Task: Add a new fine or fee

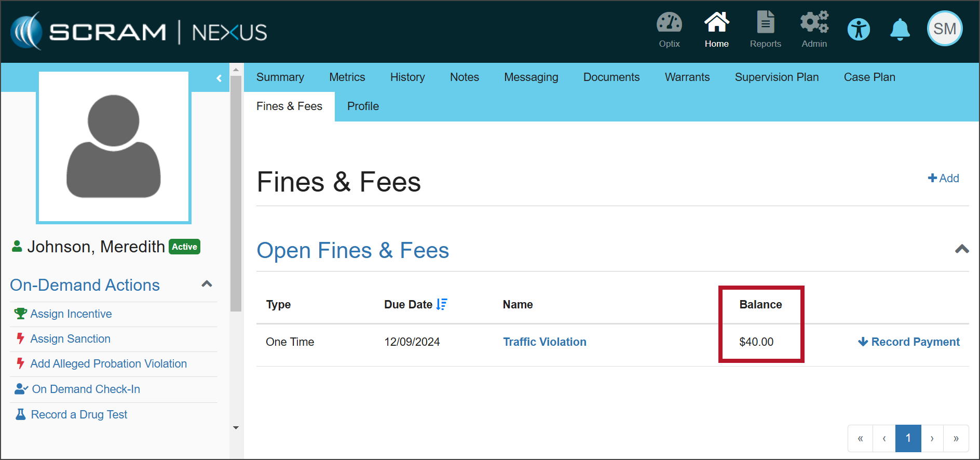Action: click(x=943, y=179)
